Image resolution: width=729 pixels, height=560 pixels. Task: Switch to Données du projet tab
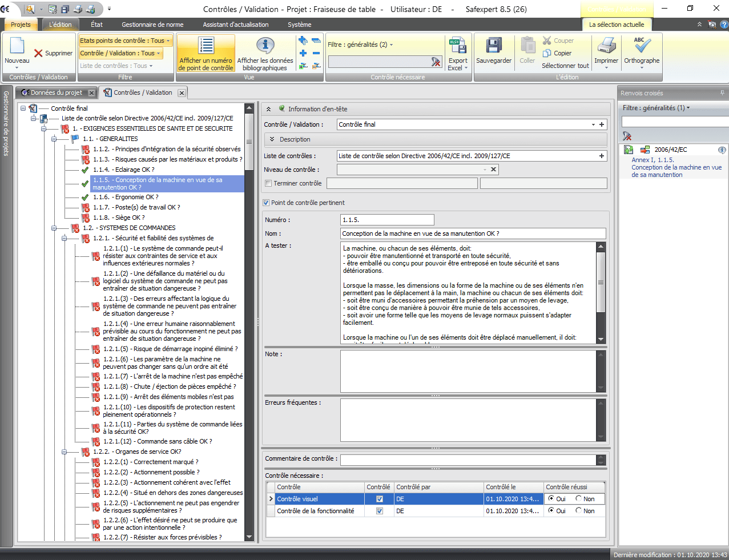coord(55,92)
